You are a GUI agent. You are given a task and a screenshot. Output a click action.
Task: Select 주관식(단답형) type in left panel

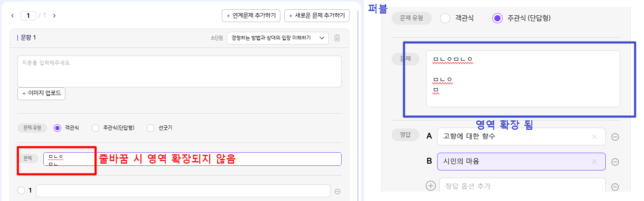coord(96,128)
